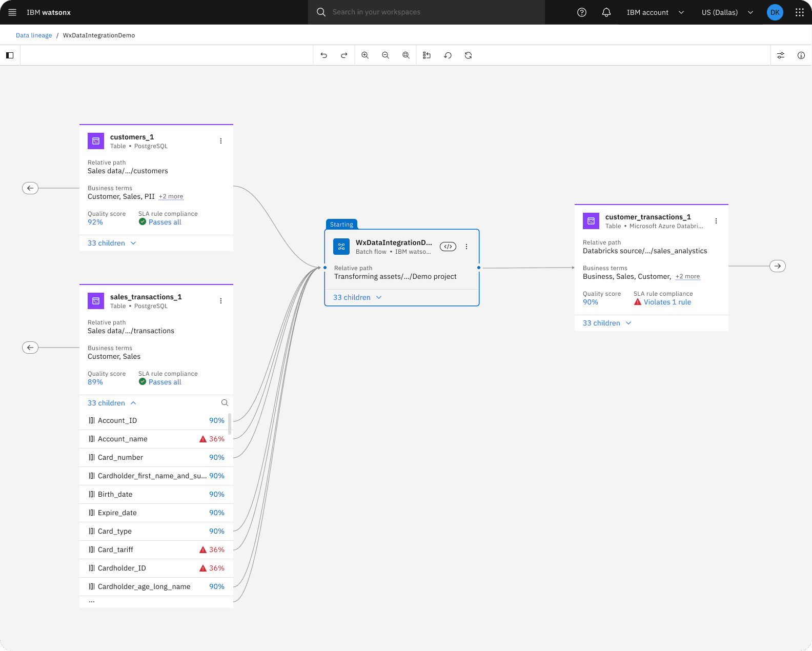Click the 90% quality score on customer_transactions_1
The height and width of the screenshot is (651, 812).
click(591, 302)
